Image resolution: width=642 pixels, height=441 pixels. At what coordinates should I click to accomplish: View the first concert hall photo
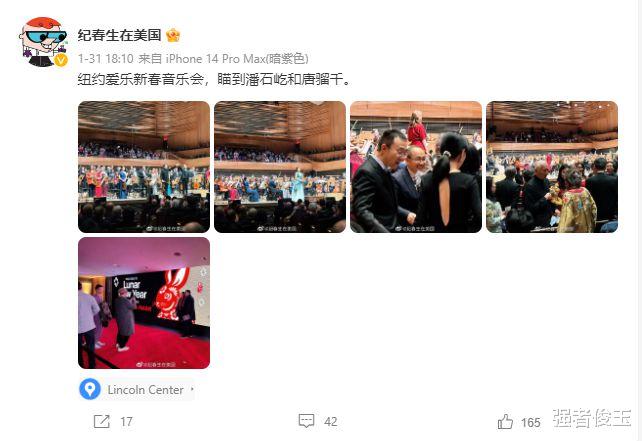pos(144,167)
